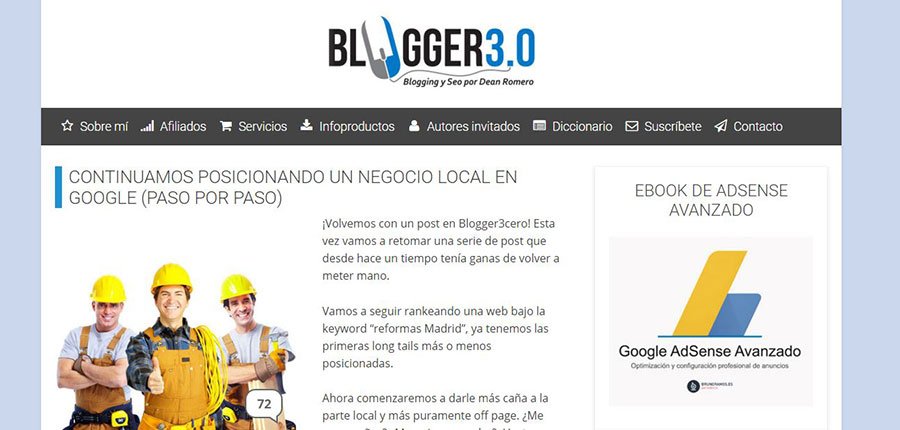900x430 pixels.
Task: Click the download icon beside Infoproductos
Action: [x=307, y=125]
